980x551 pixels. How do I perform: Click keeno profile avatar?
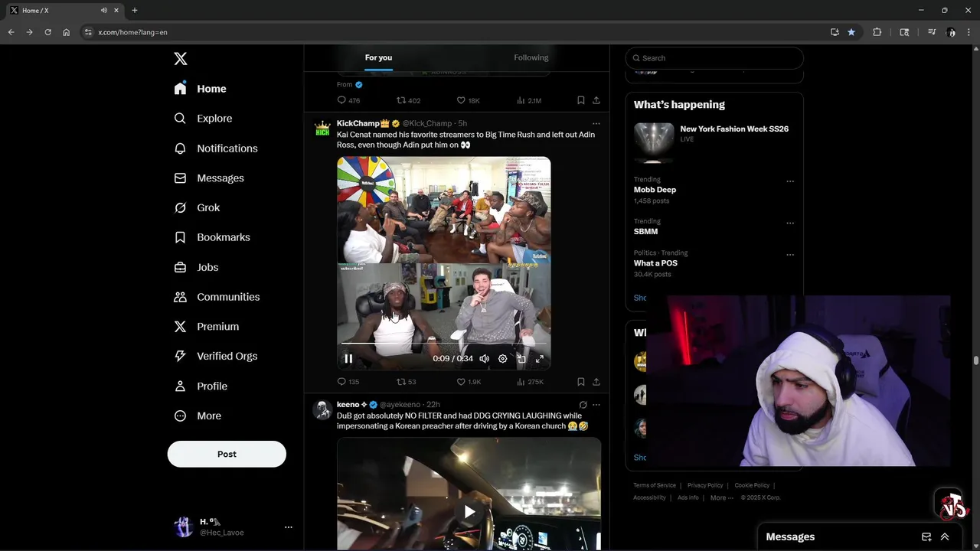[x=322, y=409]
